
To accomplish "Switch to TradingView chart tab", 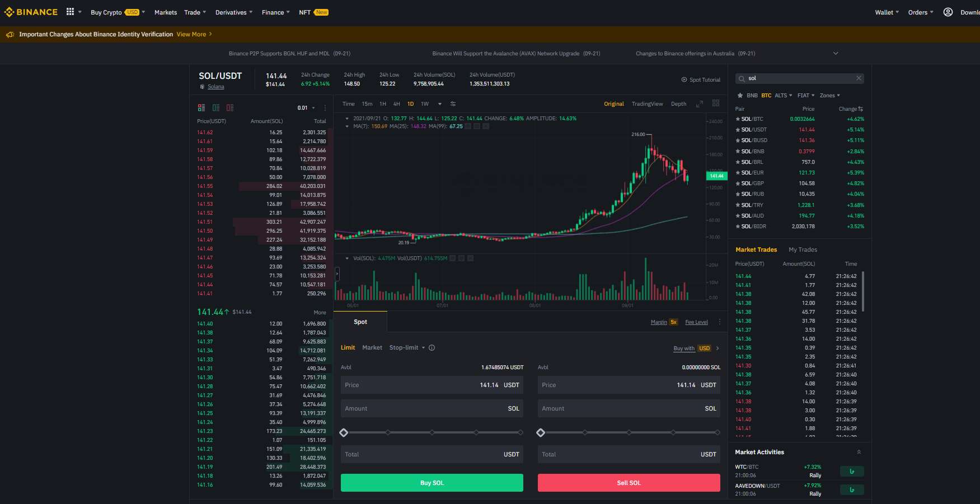I will pos(647,104).
